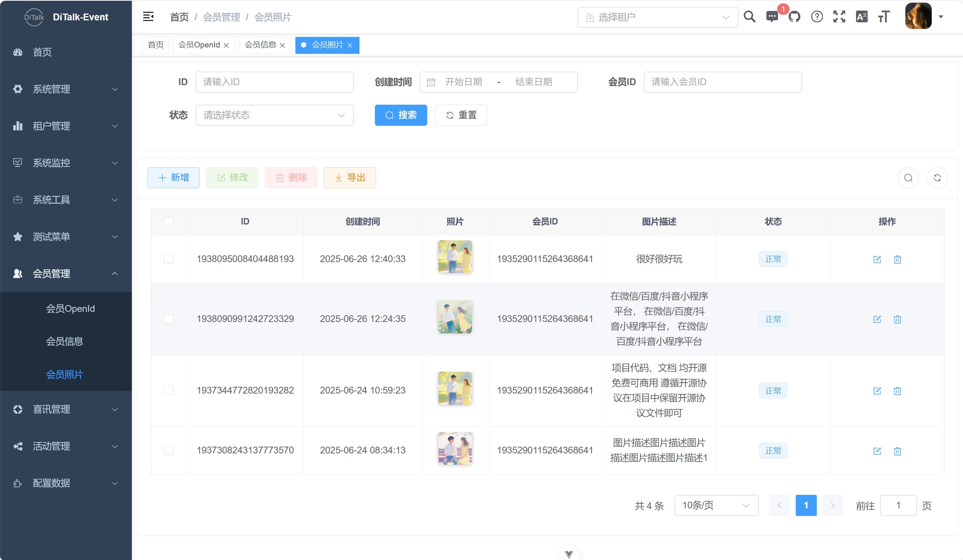Click the GitHub source icon

(x=794, y=17)
